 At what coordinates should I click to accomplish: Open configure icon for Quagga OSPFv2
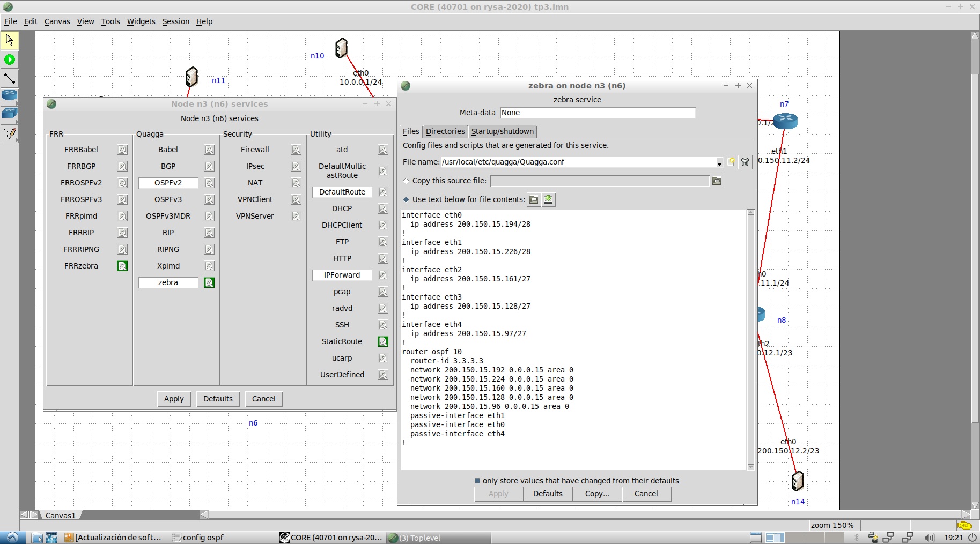[x=210, y=183]
